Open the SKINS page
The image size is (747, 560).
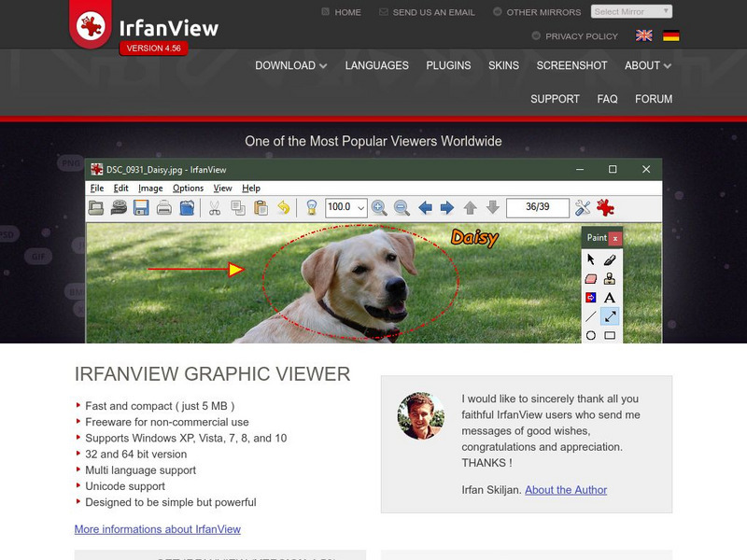pyautogui.click(x=503, y=65)
